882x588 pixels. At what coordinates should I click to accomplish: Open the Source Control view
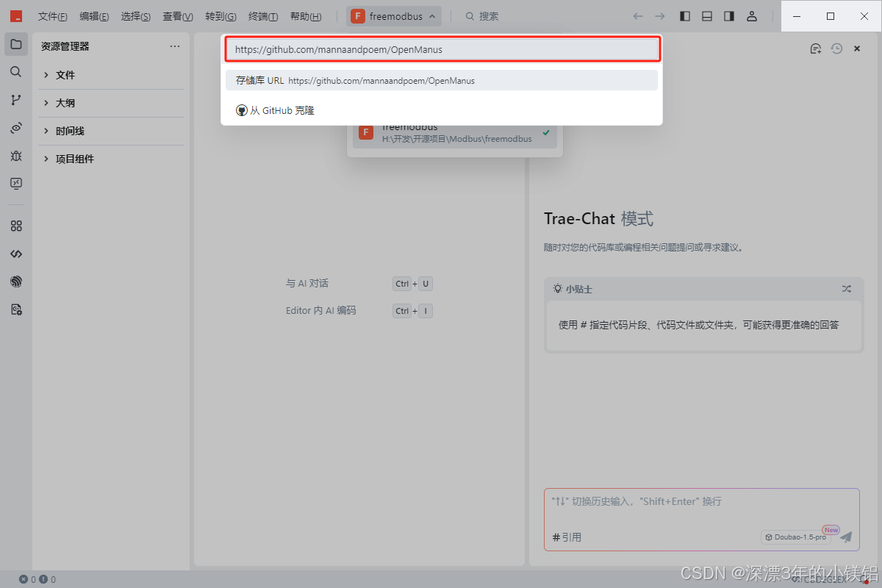click(16, 100)
